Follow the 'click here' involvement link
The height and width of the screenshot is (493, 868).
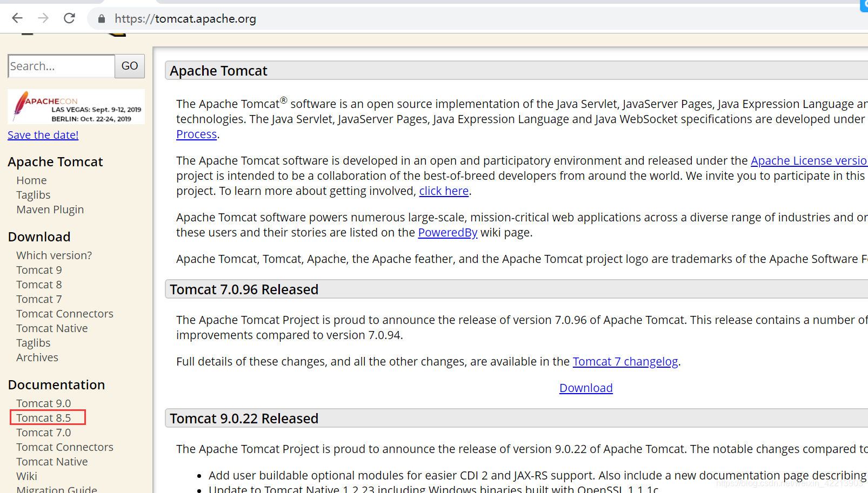pyautogui.click(x=444, y=191)
